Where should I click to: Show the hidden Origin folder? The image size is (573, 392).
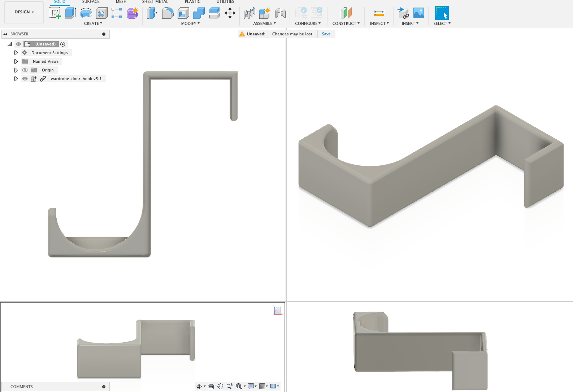[25, 70]
